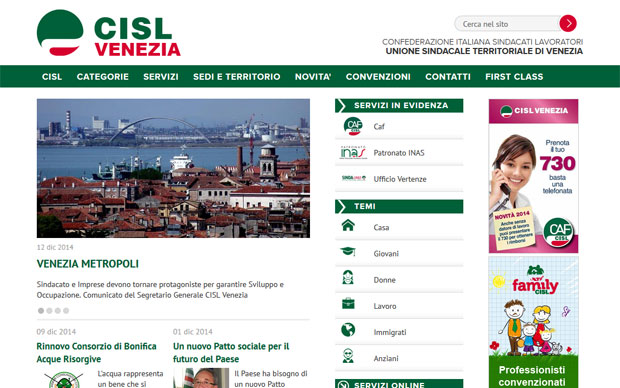Click the Venice skyline slideshow image

(x=173, y=168)
